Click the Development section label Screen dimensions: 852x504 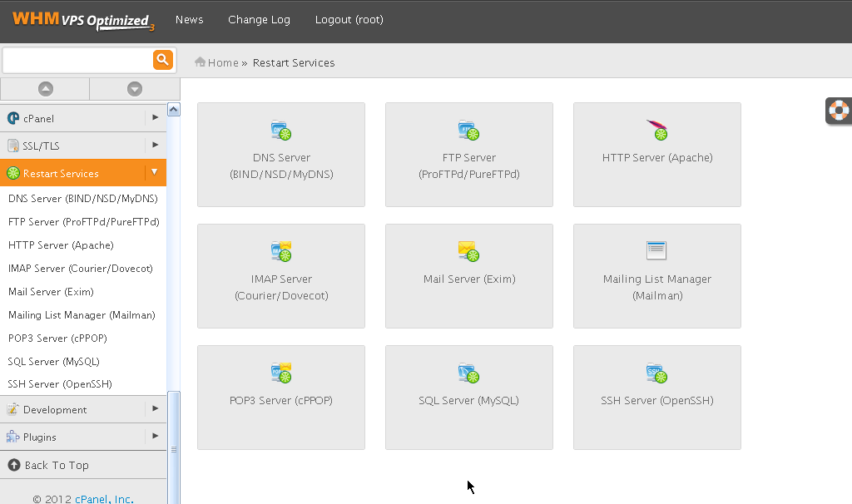click(55, 410)
